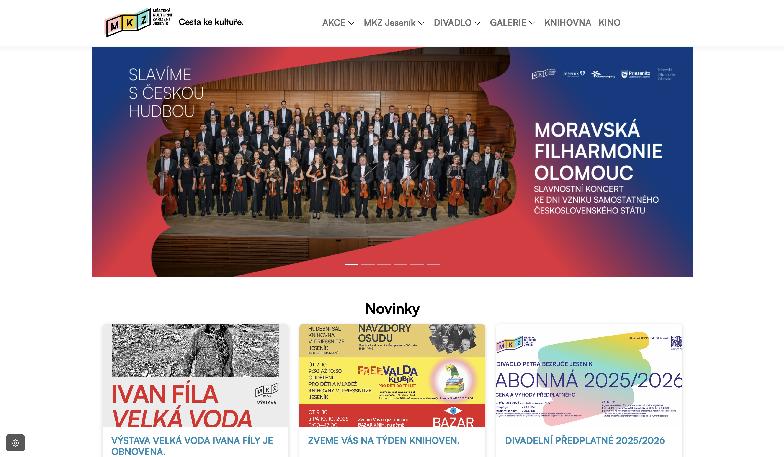
Task: Switch to the last carousel slide indicator
Action: 434,264
